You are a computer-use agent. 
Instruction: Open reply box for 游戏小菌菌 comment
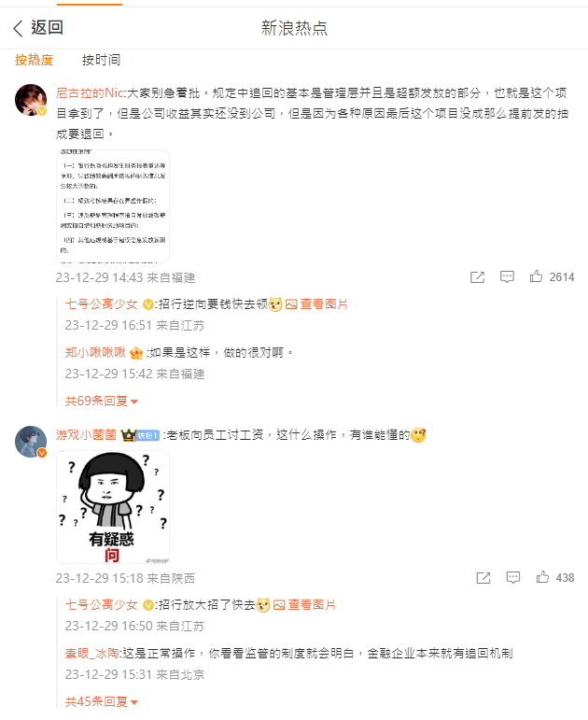pos(513,578)
